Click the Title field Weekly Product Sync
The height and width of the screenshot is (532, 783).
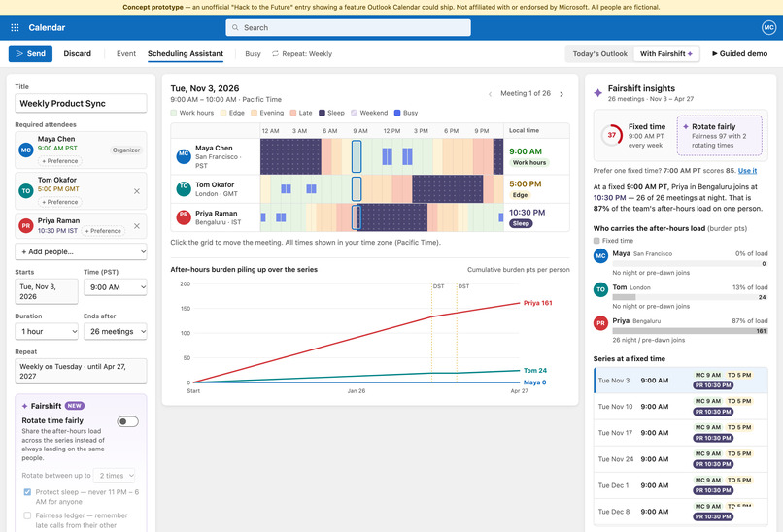[81, 103]
